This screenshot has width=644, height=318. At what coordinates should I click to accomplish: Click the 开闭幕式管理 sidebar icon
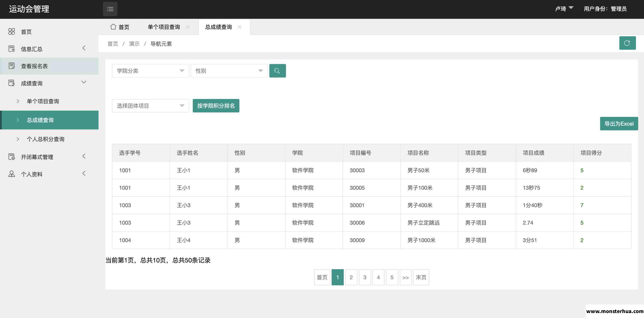coord(12,157)
